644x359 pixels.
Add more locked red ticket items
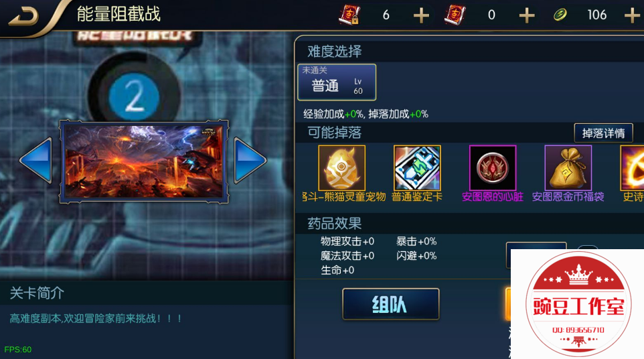pos(421,15)
